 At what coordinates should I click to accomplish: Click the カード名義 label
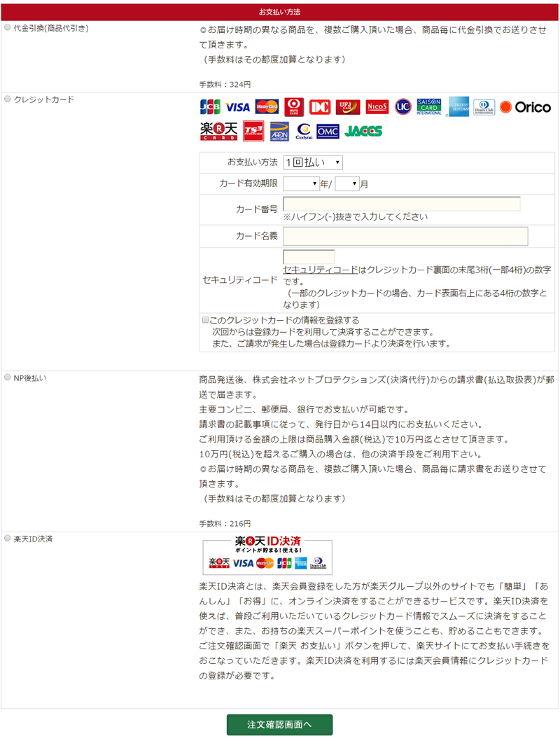(x=256, y=236)
